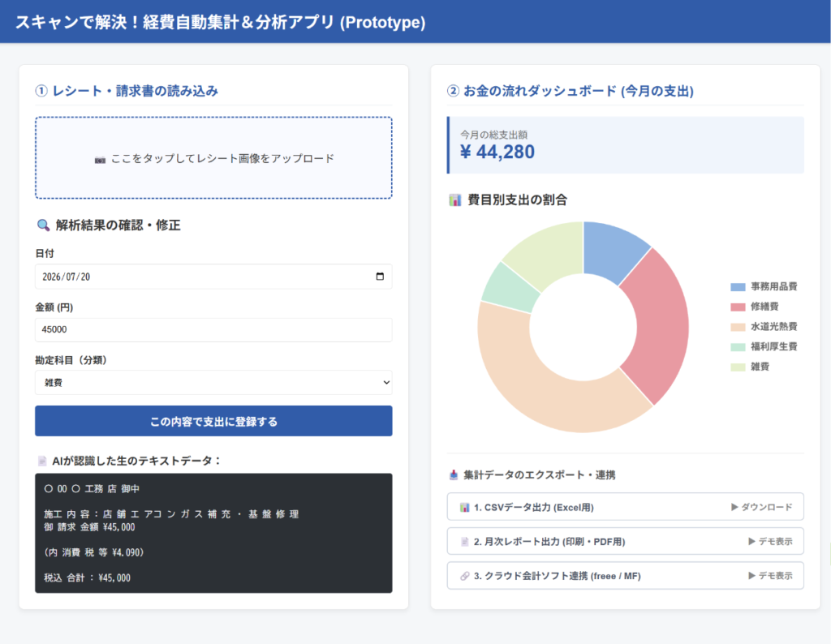The height and width of the screenshot is (644, 831).
Task: Click the bar chart icon beside 費目別支出の割合
Action: pos(454,200)
